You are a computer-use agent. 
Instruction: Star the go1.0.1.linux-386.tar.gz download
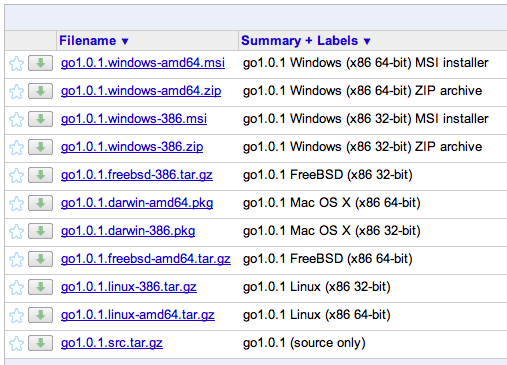click(x=16, y=287)
